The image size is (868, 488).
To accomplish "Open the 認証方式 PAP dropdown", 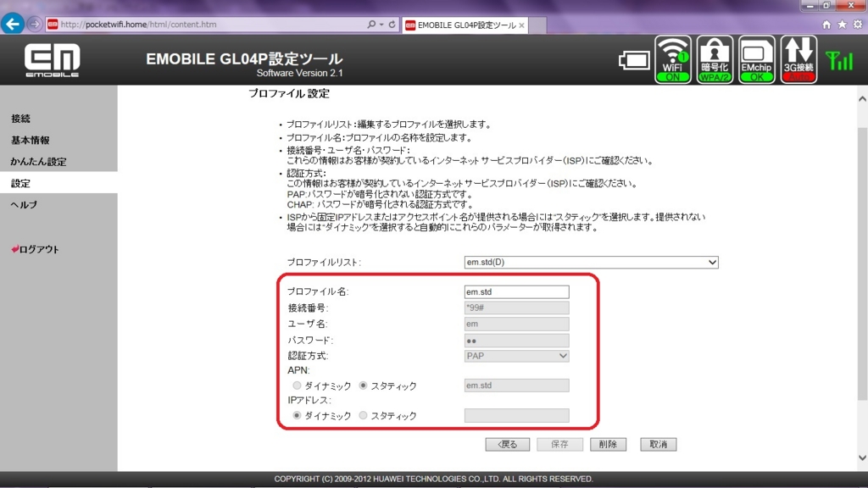I will pyautogui.click(x=516, y=356).
